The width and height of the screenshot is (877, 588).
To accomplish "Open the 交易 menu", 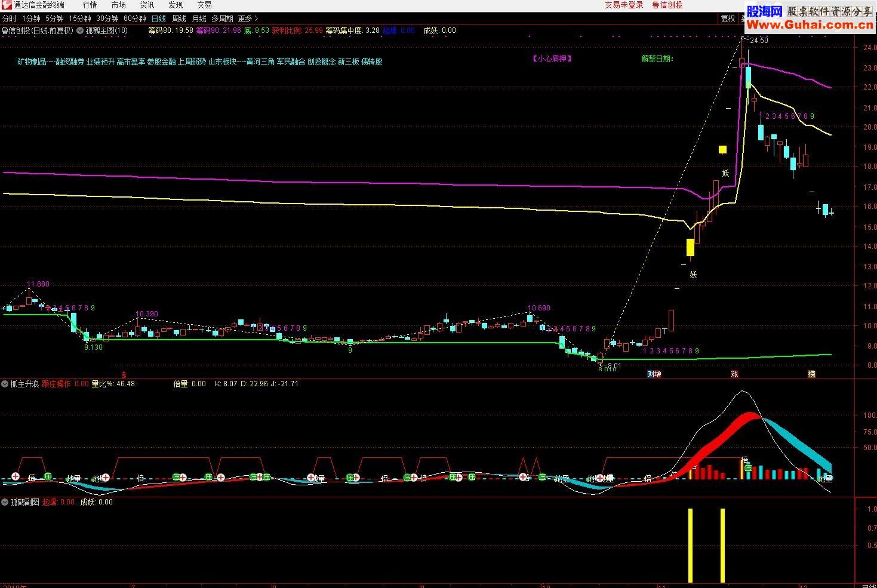I will (x=204, y=5).
